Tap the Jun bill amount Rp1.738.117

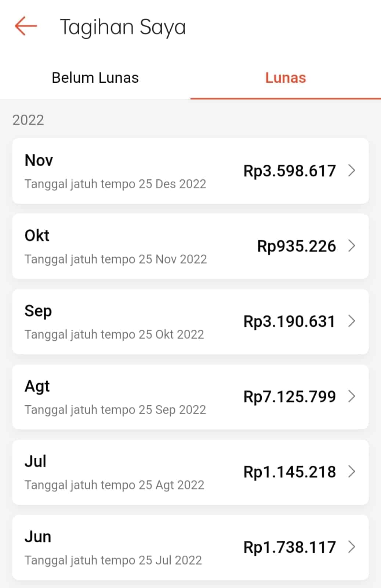(290, 548)
